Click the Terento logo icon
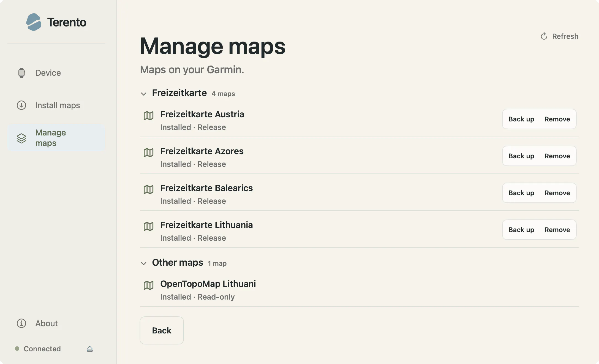The height and width of the screenshot is (364, 599). [x=34, y=22]
